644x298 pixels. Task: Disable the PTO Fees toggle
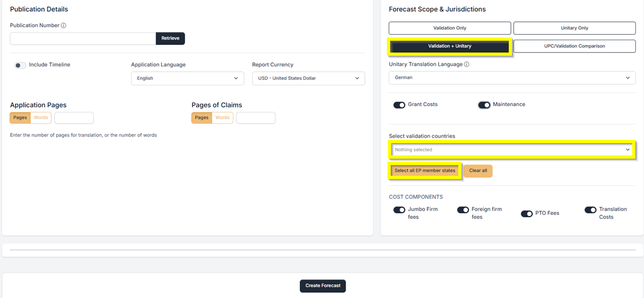point(526,214)
